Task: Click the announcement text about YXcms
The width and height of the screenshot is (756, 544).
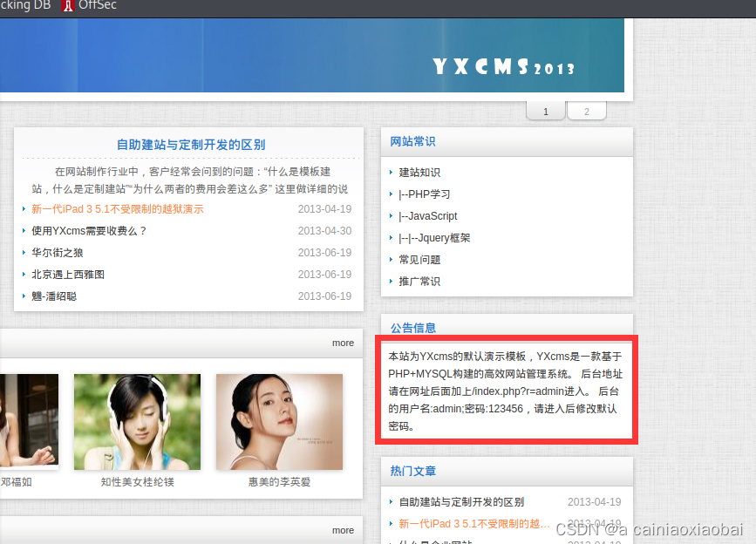Action: (x=505, y=391)
